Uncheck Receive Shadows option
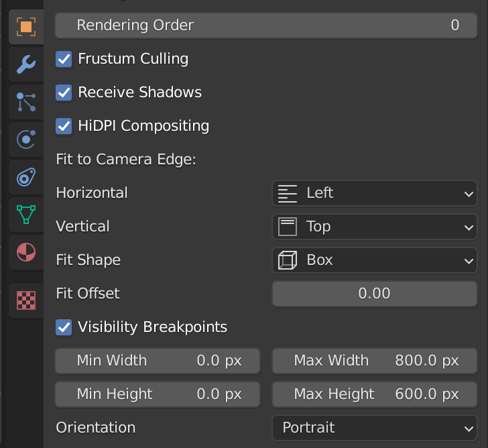 click(64, 93)
